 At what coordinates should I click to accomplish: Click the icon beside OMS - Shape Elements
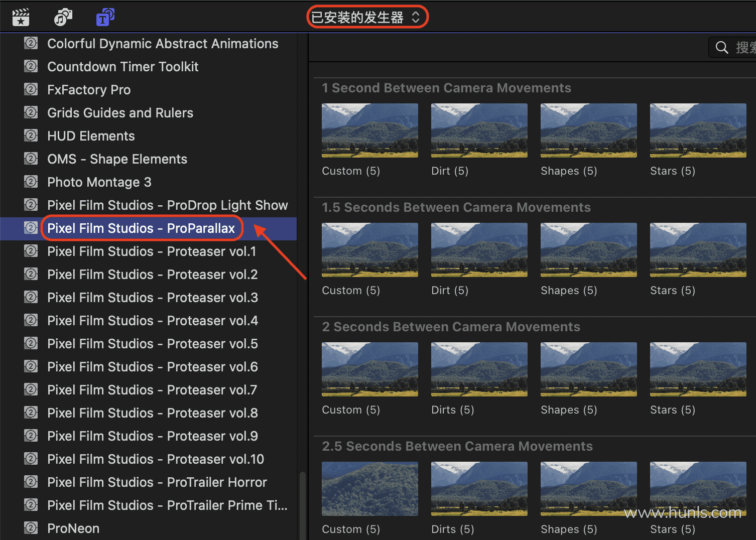coord(31,159)
